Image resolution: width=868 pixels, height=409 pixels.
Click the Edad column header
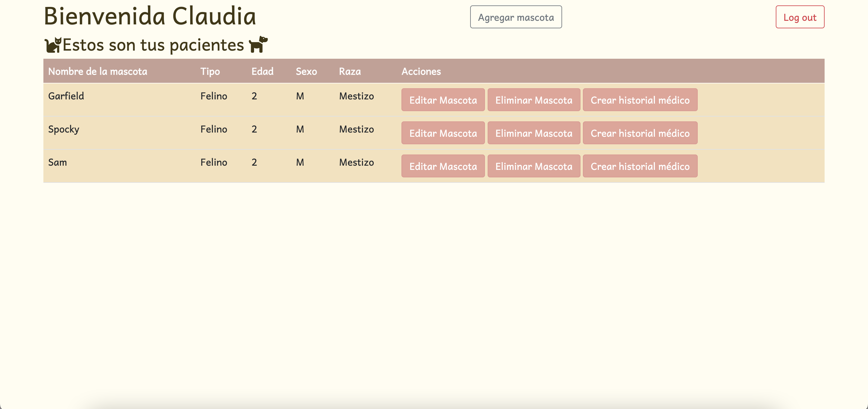(x=263, y=71)
